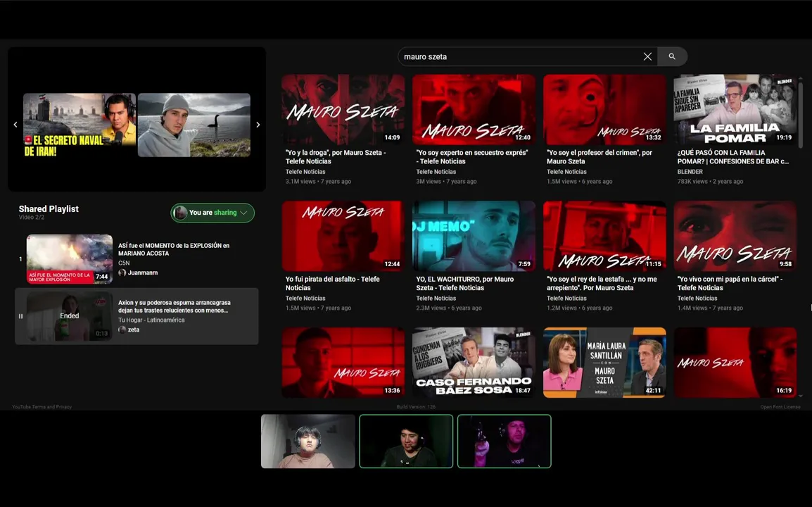Click the 'Axion y su poderosa espuma' title
The image size is (812, 507).
[174, 306]
